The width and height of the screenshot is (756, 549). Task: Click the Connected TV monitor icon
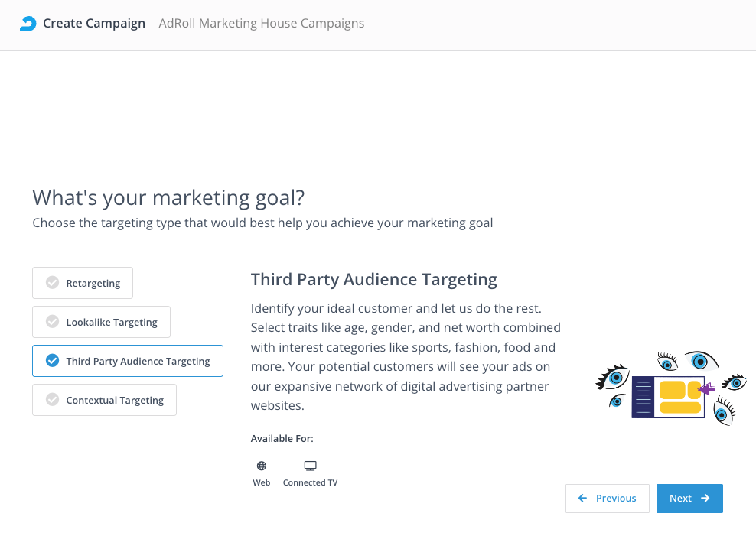[310, 466]
